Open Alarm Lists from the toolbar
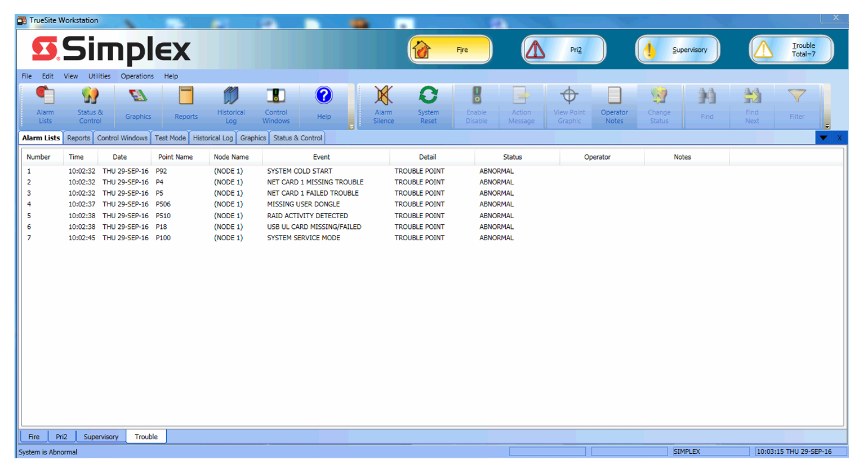Image resolution: width=868 pixels, height=469 pixels. (45, 105)
